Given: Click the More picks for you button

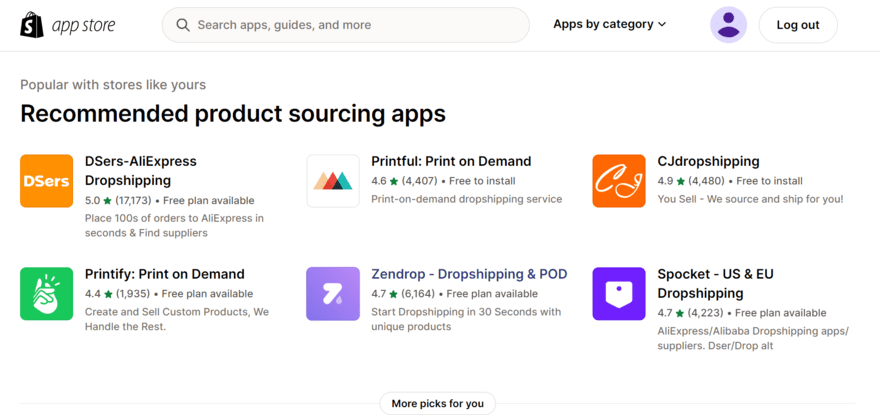Looking at the screenshot, I should pos(438,403).
